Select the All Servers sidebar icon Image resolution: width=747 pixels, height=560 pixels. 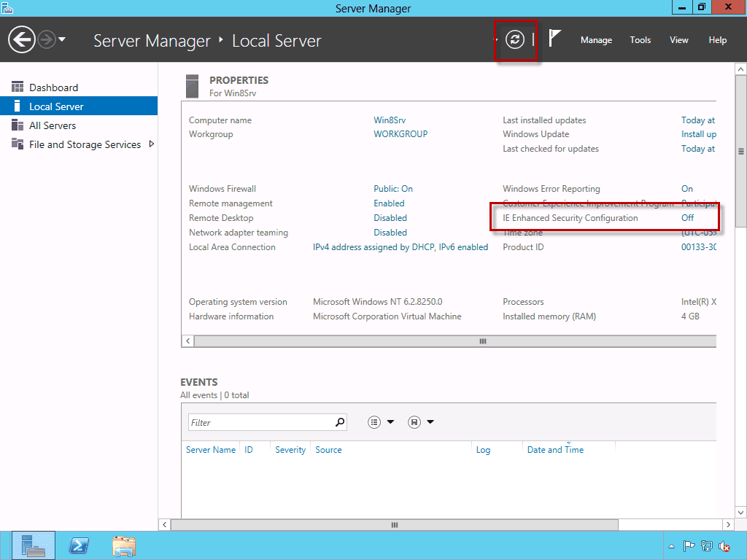(x=16, y=125)
